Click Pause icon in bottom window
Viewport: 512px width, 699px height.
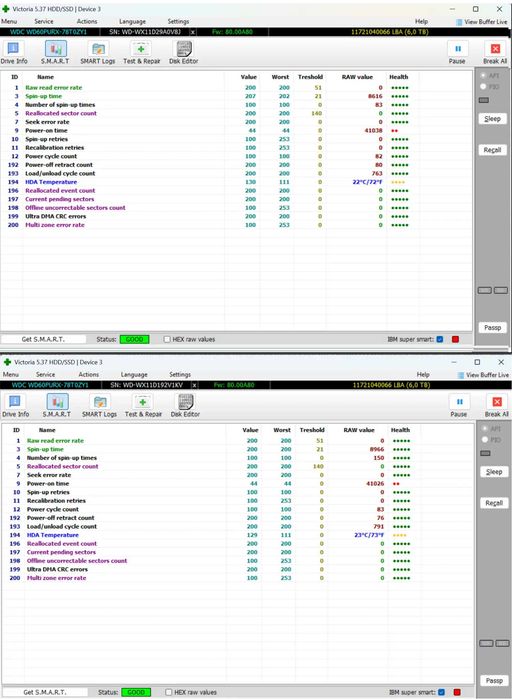pyautogui.click(x=459, y=402)
